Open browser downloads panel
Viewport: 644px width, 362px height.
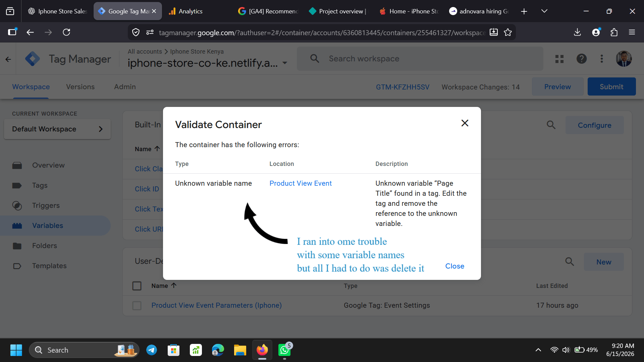tap(577, 32)
